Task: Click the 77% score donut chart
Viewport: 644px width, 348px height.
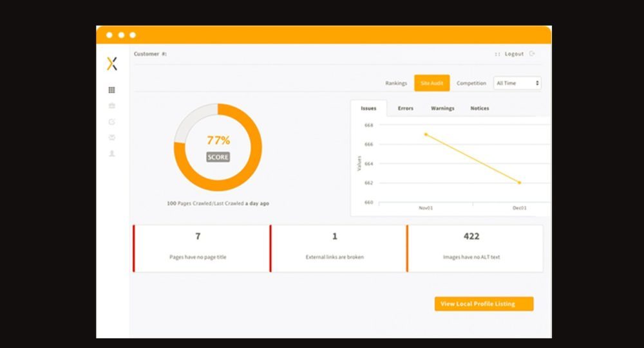Action: coord(218,148)
